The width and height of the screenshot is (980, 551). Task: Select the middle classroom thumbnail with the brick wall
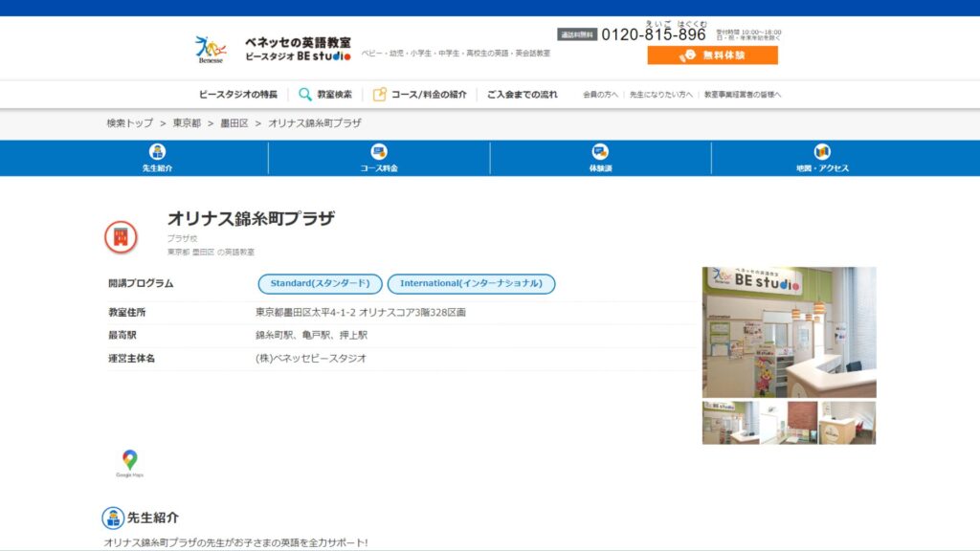coord(789,423)
